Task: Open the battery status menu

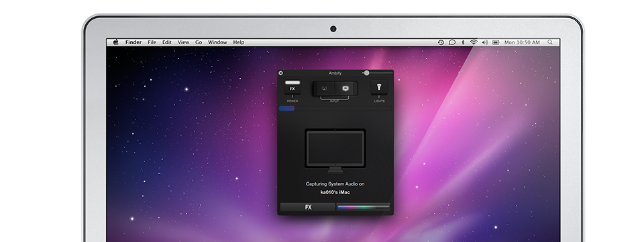Action: 496,42
